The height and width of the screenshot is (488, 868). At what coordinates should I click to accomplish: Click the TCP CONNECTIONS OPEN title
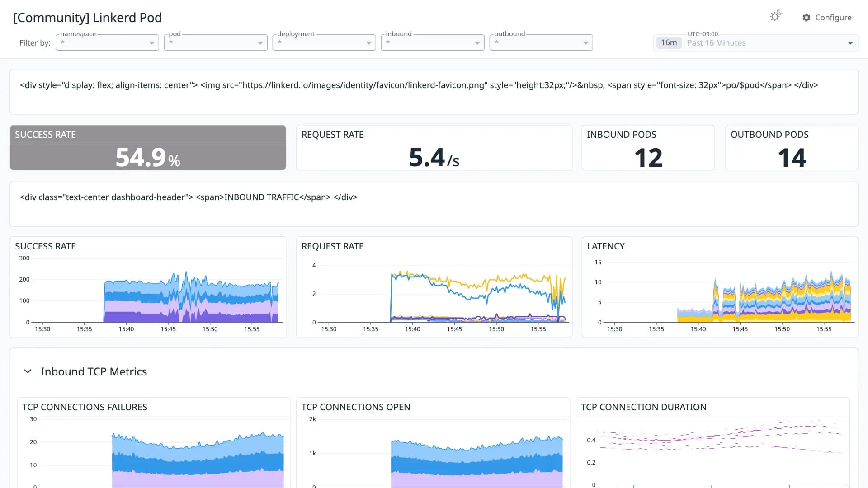pos(356,407)
